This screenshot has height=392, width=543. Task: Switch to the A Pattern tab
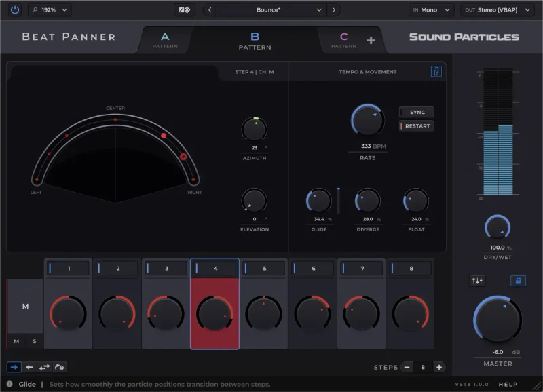click(x=165, y=40)
